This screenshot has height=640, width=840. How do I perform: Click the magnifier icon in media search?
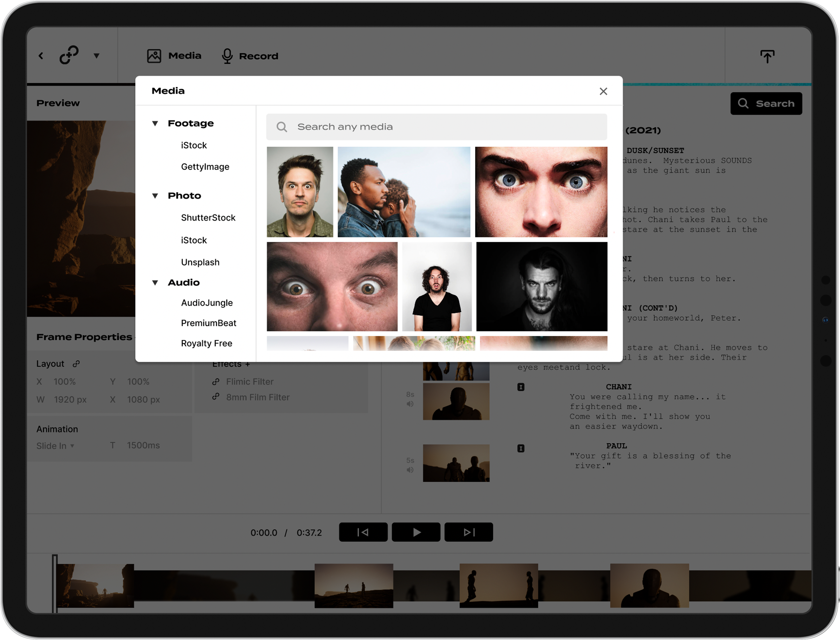click(x=281, y=127)
